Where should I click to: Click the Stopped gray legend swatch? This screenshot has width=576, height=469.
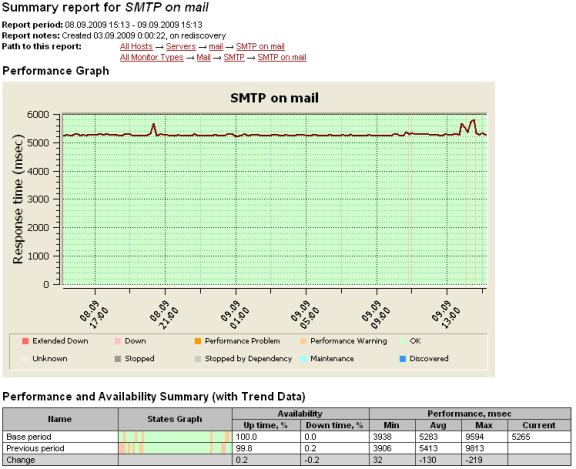tap(118, 359)
